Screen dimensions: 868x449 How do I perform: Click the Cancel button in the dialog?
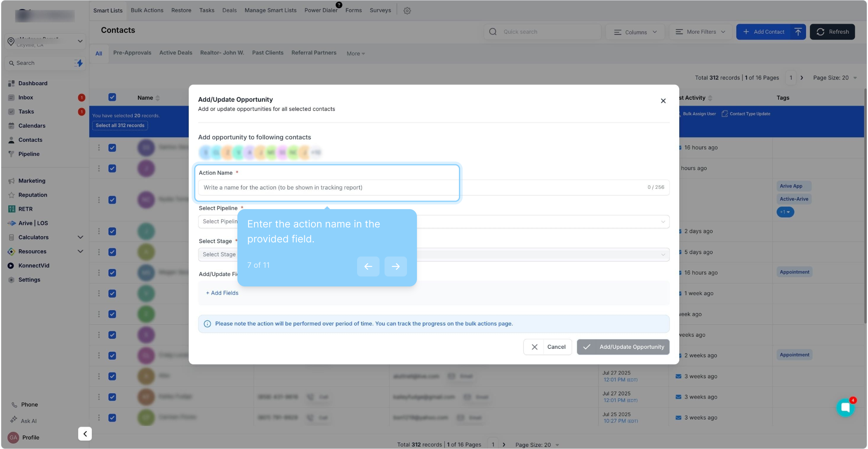coord(547,347)
